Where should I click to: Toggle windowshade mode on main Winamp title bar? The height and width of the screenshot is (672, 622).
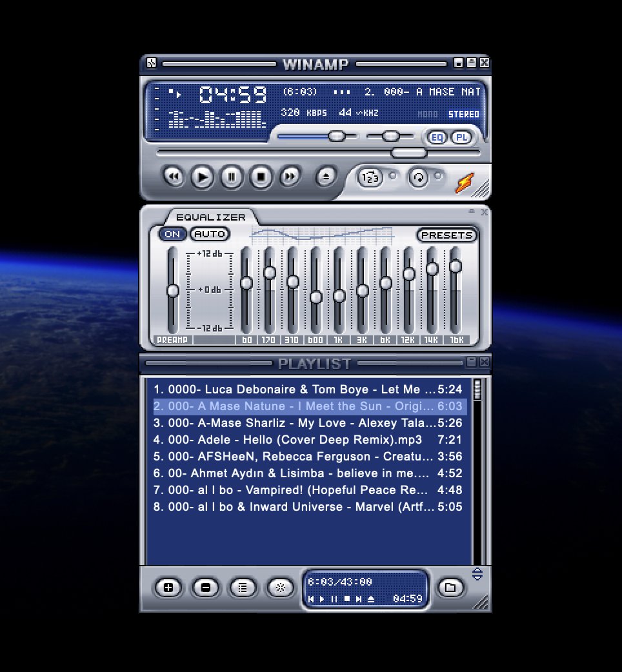click(x=472, y=63)
